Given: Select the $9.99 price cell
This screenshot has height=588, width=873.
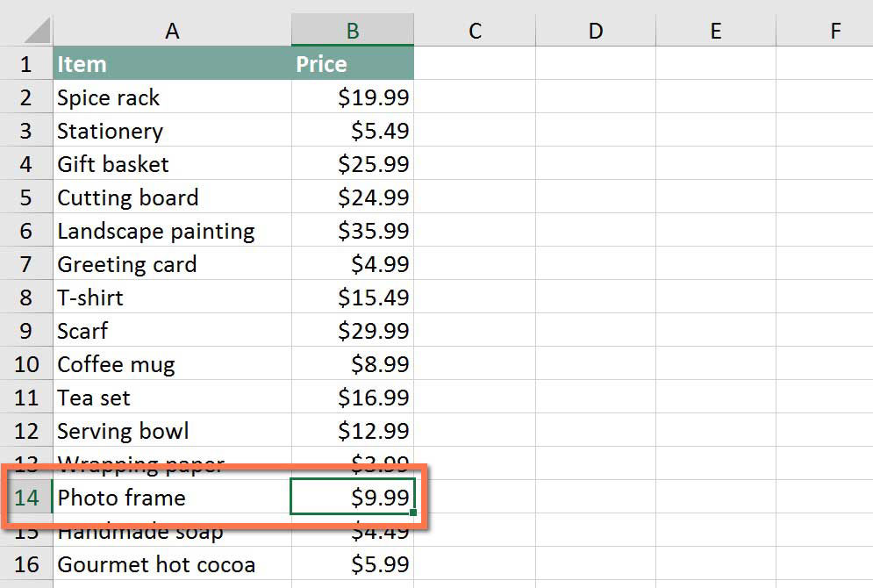Looking at the screenshot, I should (x=353, y=497).
